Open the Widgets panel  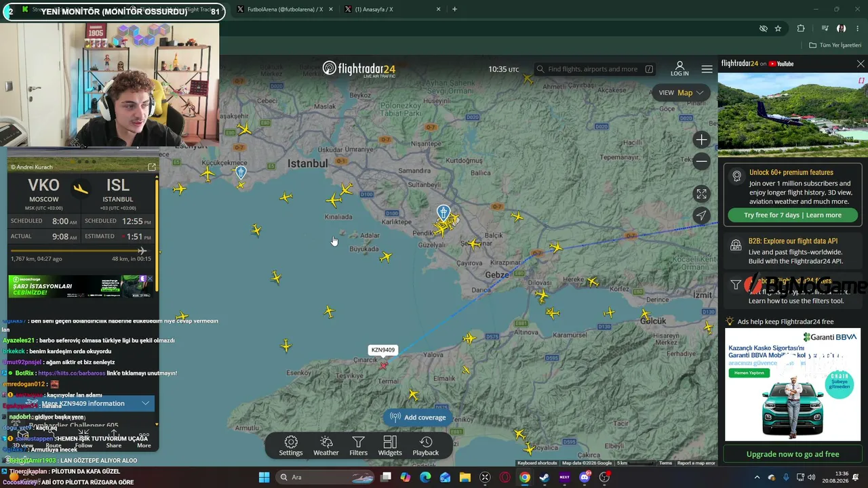click(390, 446)
